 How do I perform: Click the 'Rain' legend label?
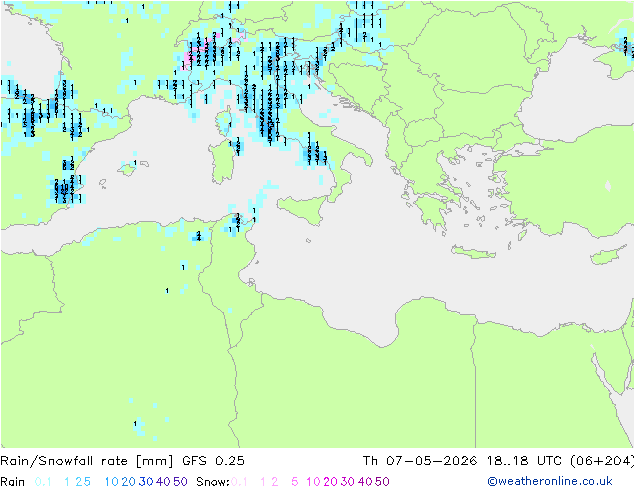(x=13, y=482)
